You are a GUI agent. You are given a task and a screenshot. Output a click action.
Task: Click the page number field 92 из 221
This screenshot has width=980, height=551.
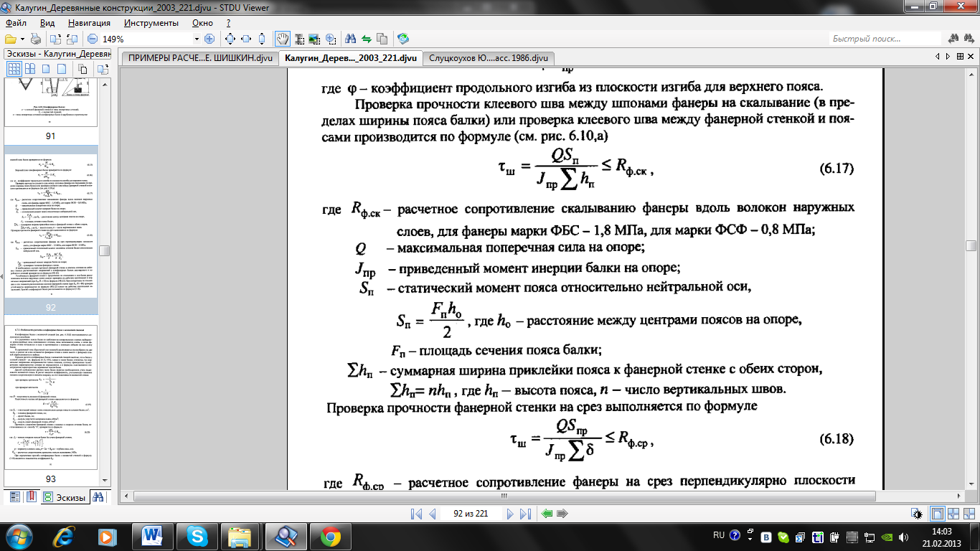[x=471, y=514]
